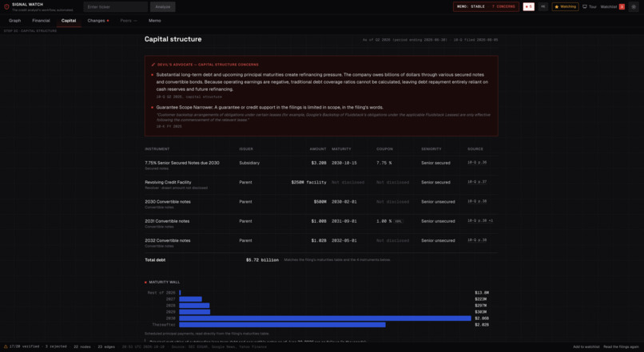Screen dimensions: 644x352
Task: Click the pencil icon beside Devil's Advocate
Action: point(153,65)
